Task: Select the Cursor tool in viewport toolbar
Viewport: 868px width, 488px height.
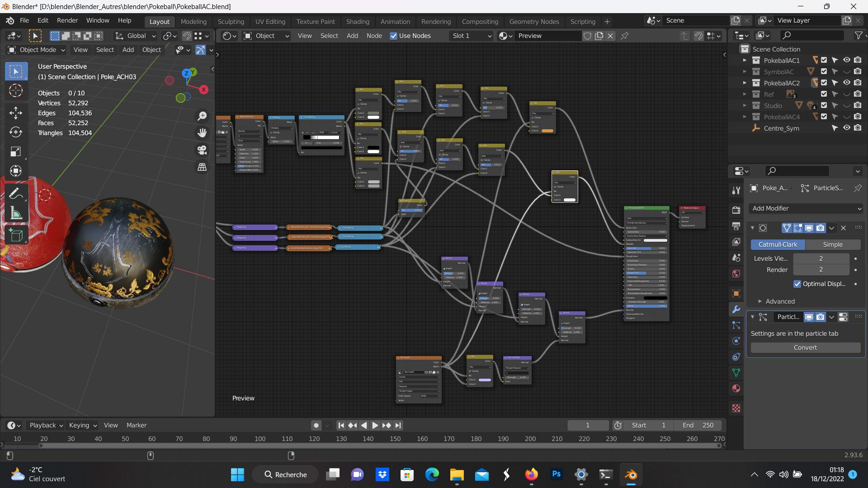Action: point(16,91)
